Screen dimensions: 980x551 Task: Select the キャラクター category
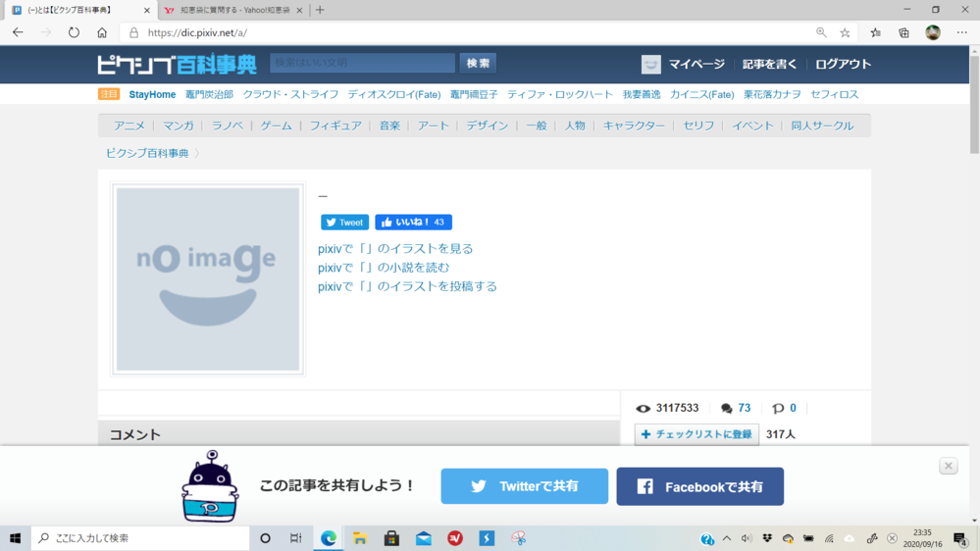coord(634,125)
